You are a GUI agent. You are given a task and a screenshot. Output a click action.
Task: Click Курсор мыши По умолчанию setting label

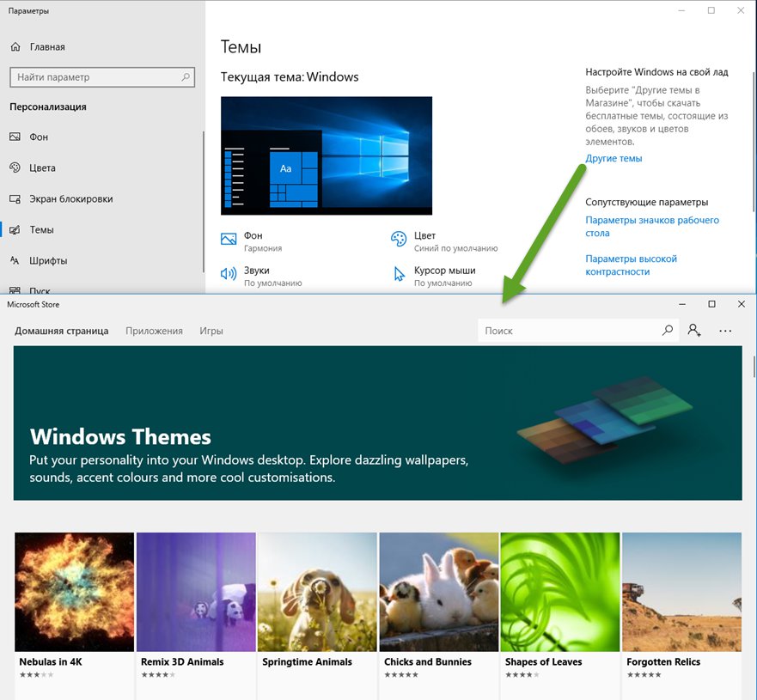pyautogui.click(x=444, y=277)
